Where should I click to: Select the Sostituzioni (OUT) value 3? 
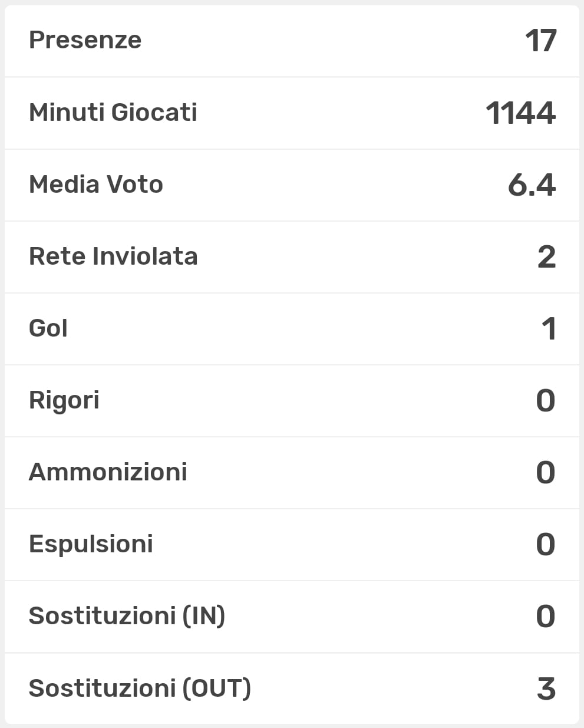click(546, 689)
